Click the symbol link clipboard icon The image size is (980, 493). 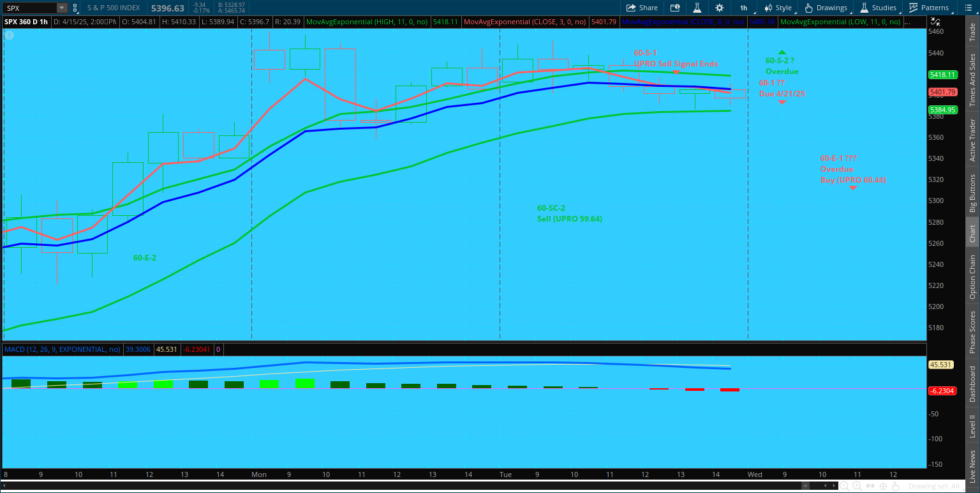[75, 8]
